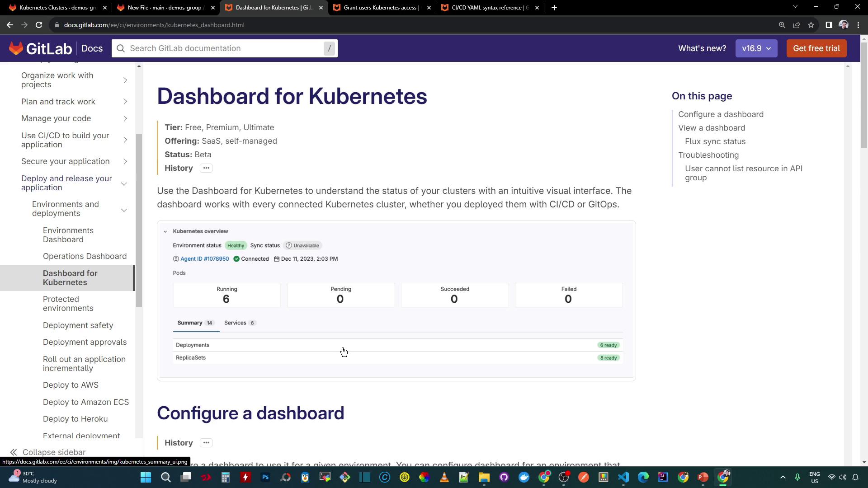
Task: Switch to Grant users Kubernetes access tab
Action: (x=381, y=8)
